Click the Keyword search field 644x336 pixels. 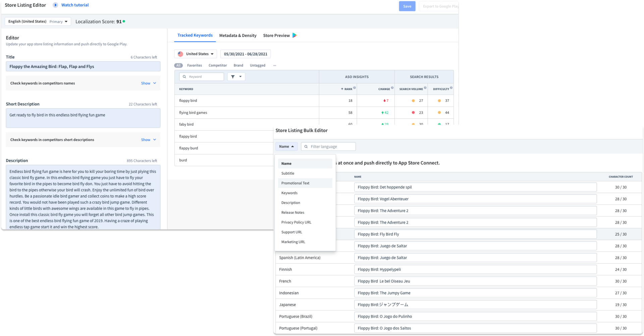tap(202, 77)
